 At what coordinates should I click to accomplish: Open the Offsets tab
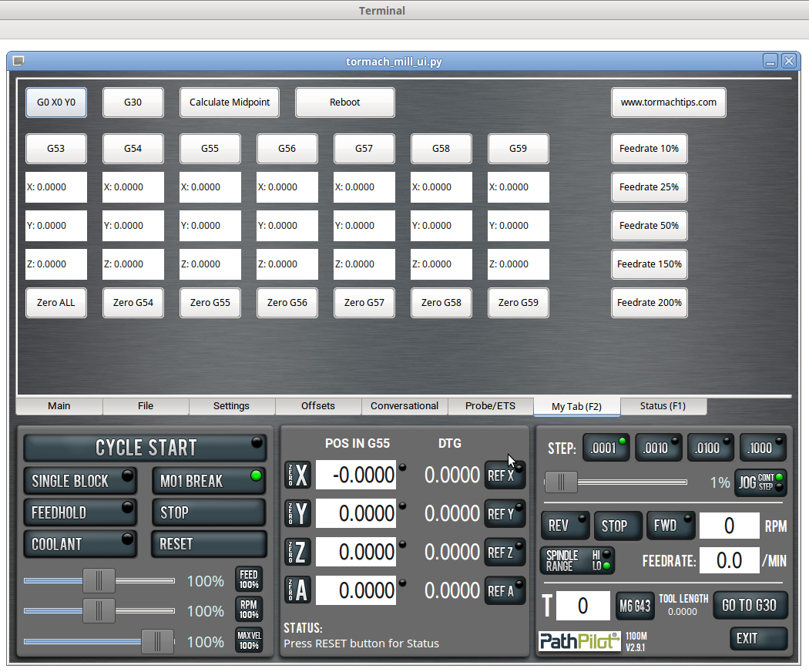pos(318,406)
